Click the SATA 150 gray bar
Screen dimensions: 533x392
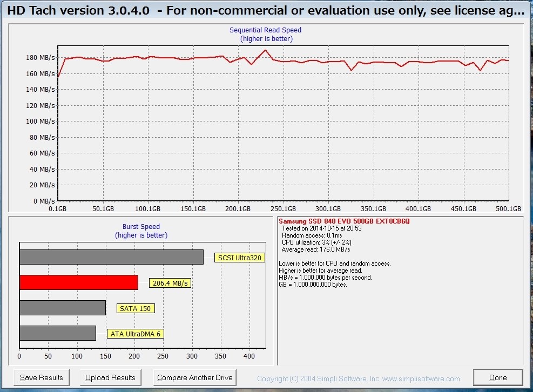tap(63, 308)
